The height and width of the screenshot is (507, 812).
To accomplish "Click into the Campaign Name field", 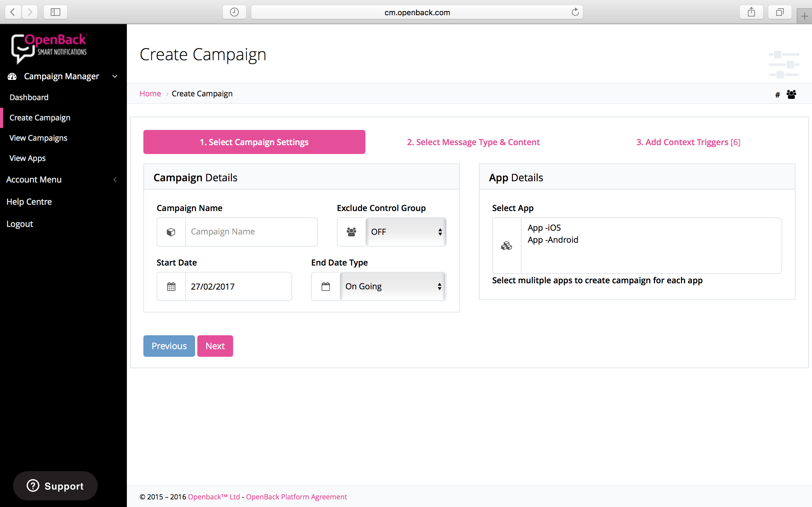I will [251, 232].
